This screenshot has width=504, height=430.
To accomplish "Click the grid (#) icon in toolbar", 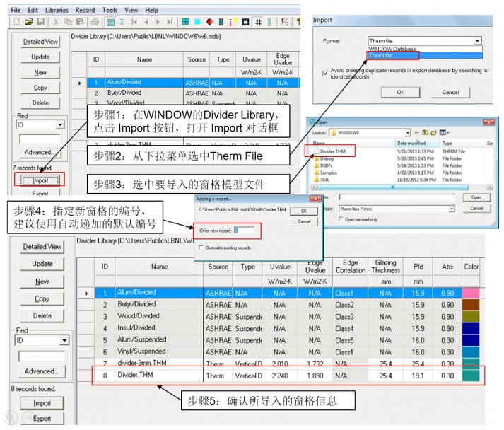I will [x=259, y=23].
